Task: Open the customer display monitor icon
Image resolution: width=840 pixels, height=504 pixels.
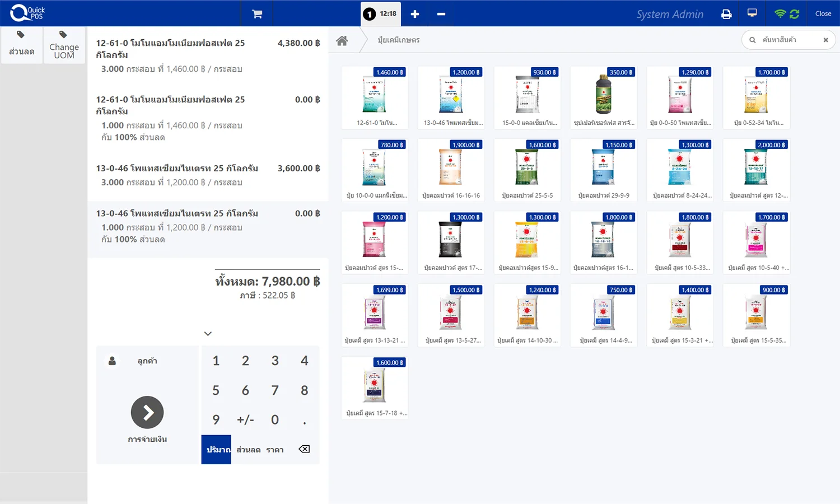Action: (752, 13)
